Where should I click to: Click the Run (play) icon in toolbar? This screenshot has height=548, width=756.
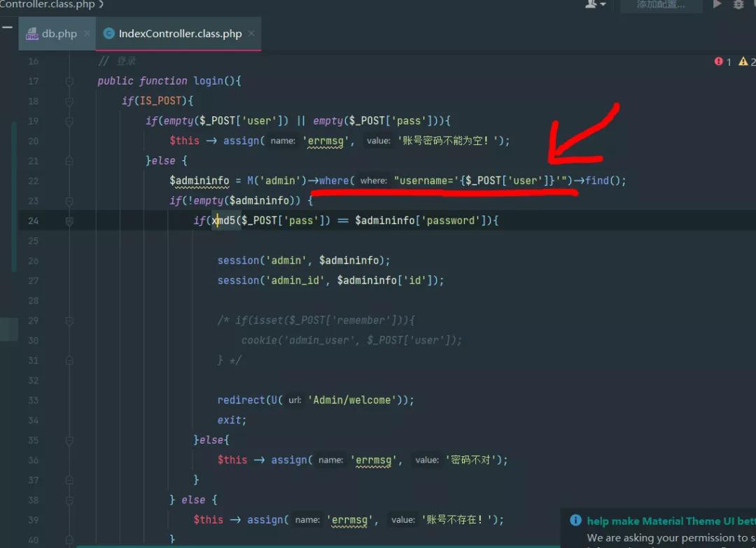(717, 4)
